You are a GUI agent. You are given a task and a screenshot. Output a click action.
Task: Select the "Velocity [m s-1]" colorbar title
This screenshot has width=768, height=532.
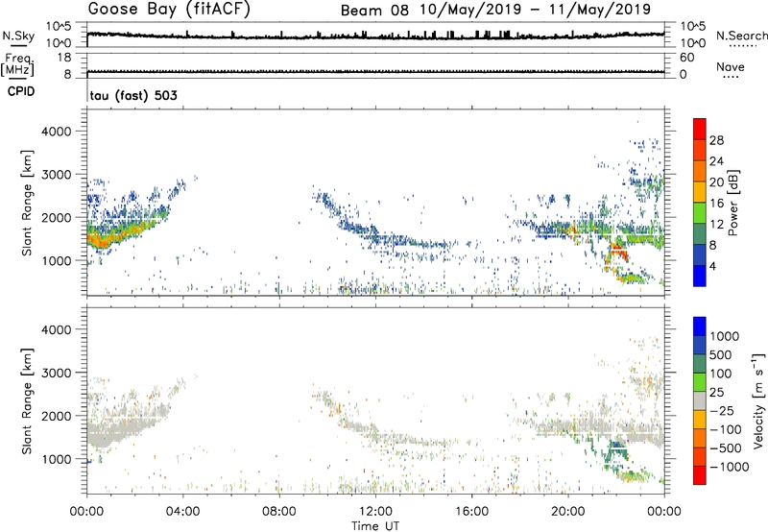coord(758,399)
